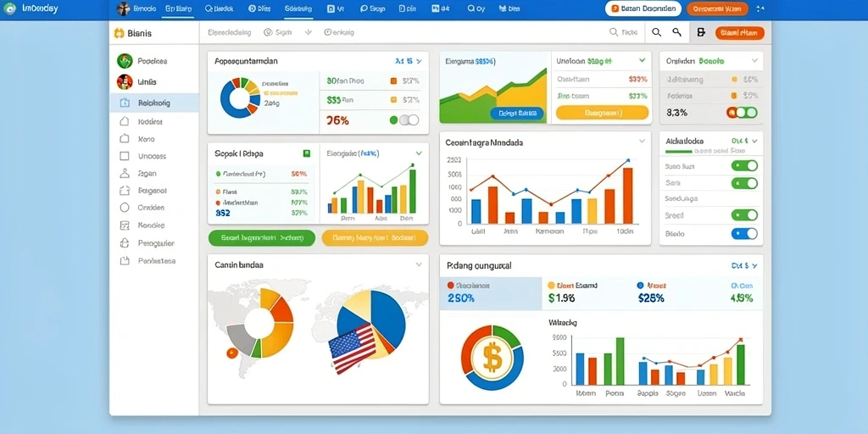
Task: Click the person icon in left sidebar
Action: coord(125,173)
